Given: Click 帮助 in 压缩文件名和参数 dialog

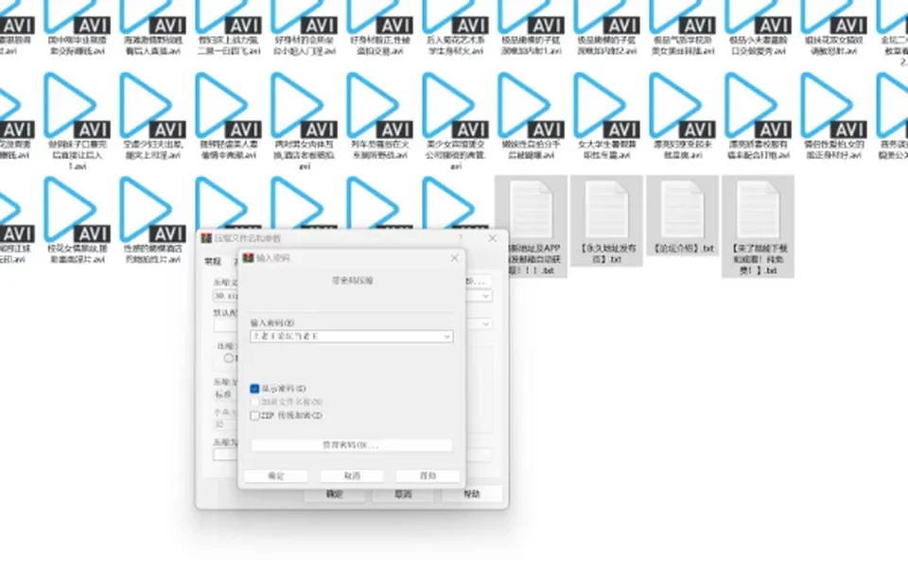Looking at the screenshot, I should [472, 493].
